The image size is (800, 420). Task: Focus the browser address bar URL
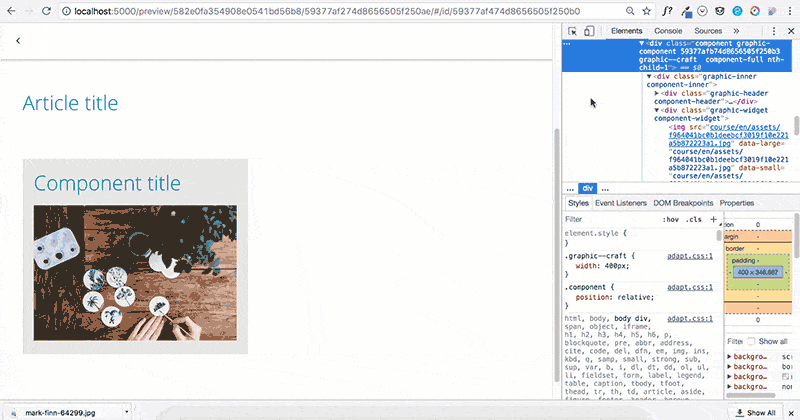[x=327, y=11]
